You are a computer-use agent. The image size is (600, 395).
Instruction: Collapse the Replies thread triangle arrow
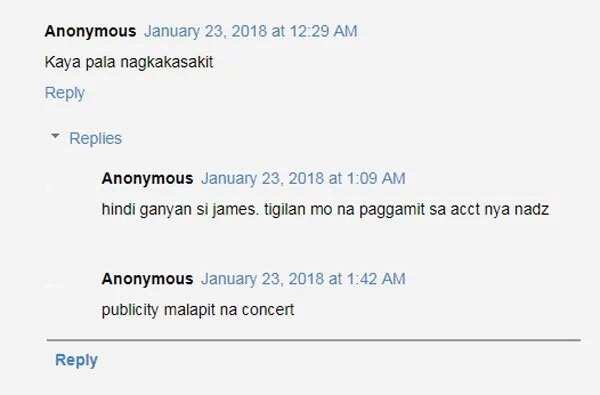click(55, 136)
